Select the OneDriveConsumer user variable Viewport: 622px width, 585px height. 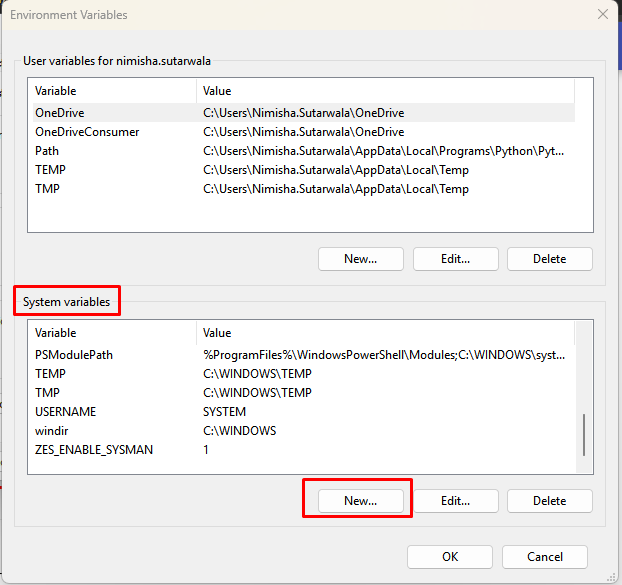coord(87,132)
